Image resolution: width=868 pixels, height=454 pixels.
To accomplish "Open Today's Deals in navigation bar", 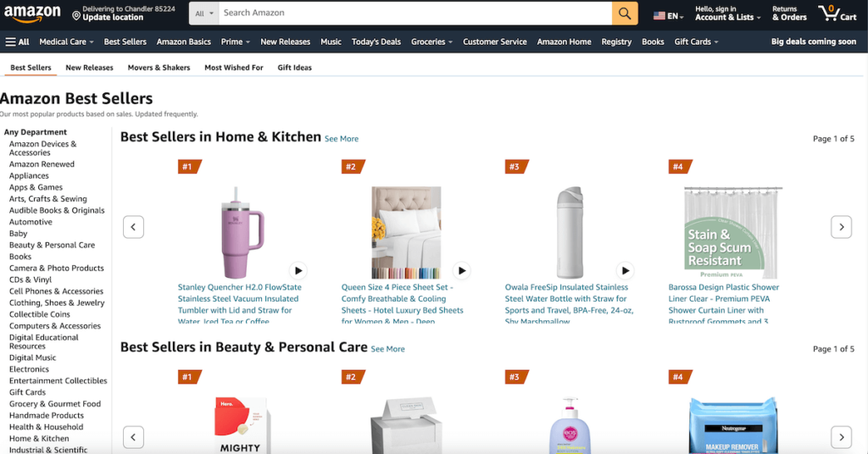I will [x=376, y=42].
